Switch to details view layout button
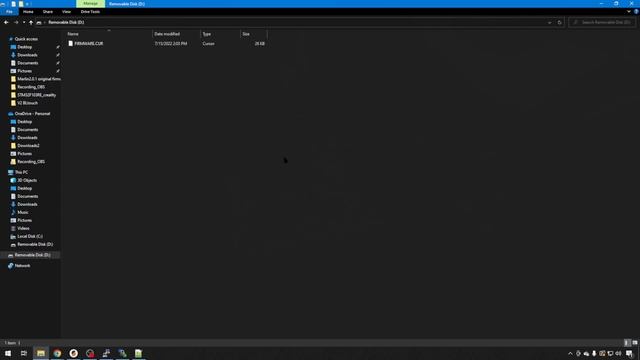Viewport: 640px width, 360px height. [x=627, y=343]
